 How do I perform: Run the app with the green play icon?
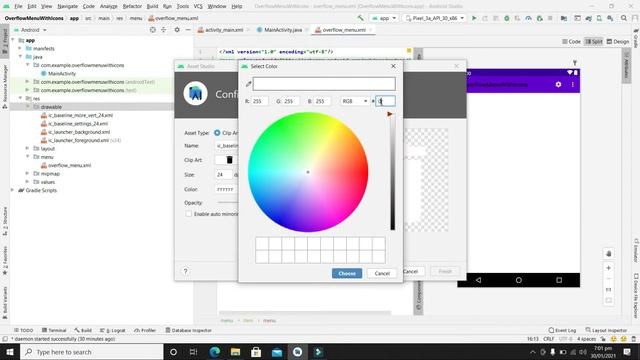pyautogui.click(x=474, y=18)
